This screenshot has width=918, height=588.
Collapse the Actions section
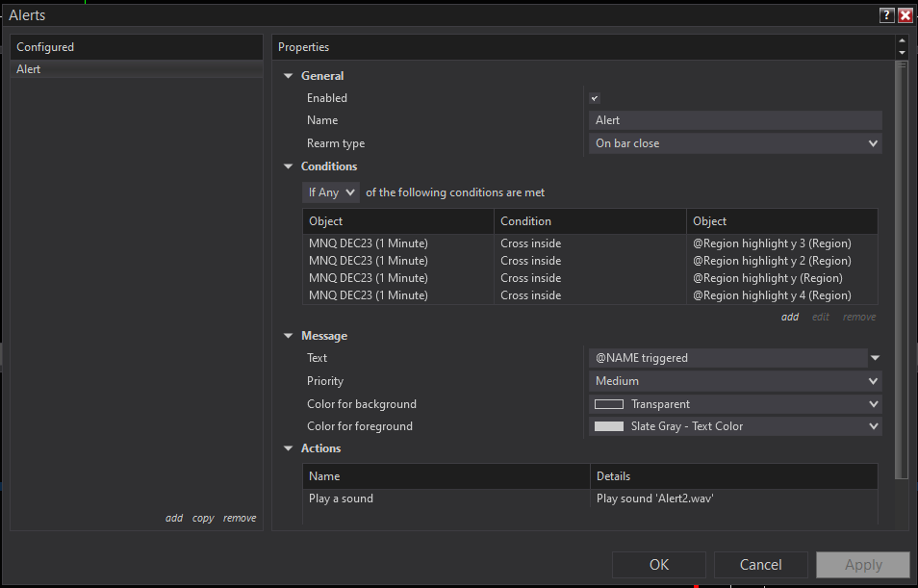tap(288, 448)
